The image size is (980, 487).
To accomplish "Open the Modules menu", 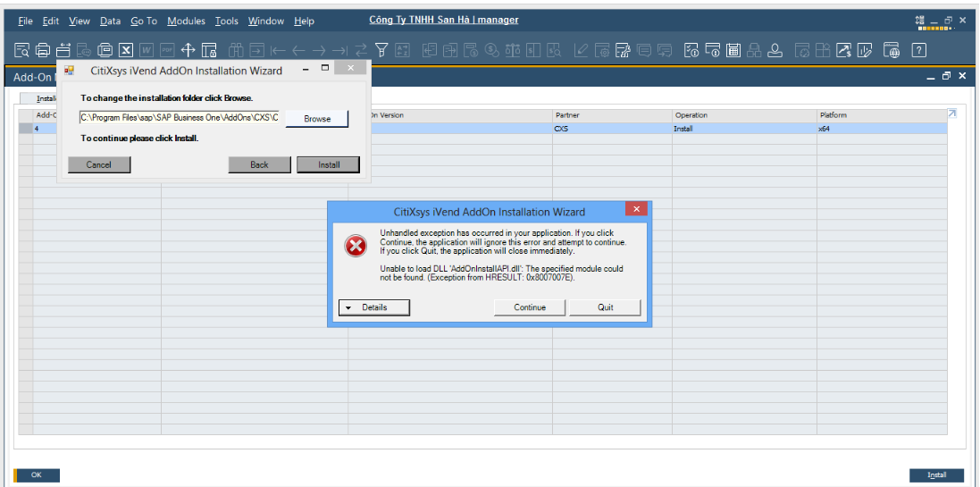I will [186, 21].
